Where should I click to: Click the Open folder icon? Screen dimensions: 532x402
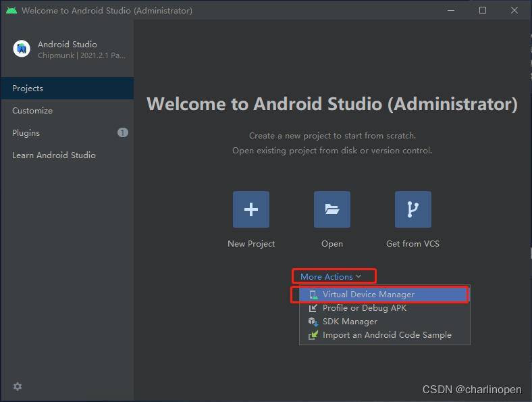pyautogui.click(x=332, y=209)
